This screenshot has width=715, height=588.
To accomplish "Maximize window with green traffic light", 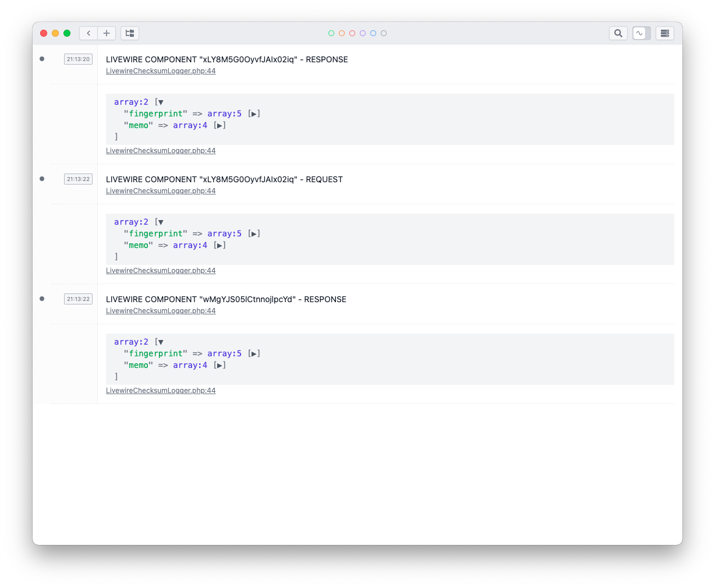I will click(67, 33).
